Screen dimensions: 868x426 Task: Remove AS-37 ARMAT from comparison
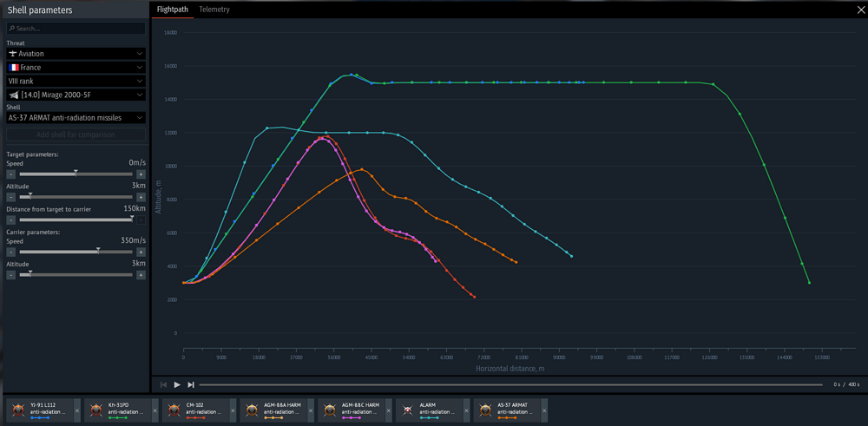point(544,410)
